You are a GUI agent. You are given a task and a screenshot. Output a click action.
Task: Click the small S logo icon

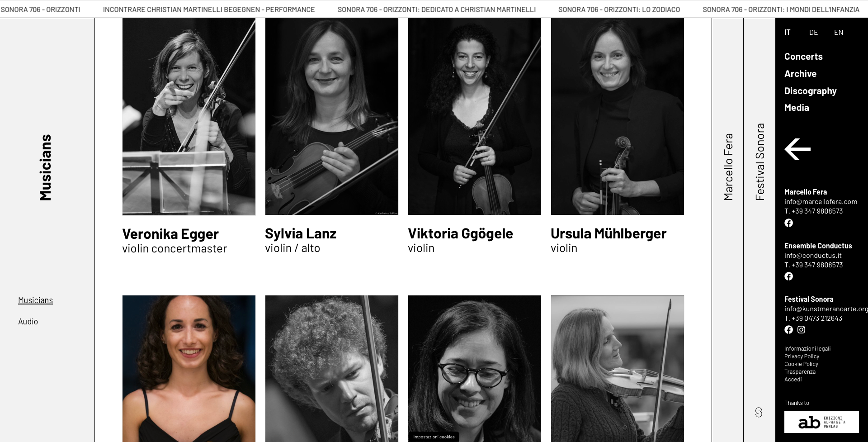(x=759, y=412)
